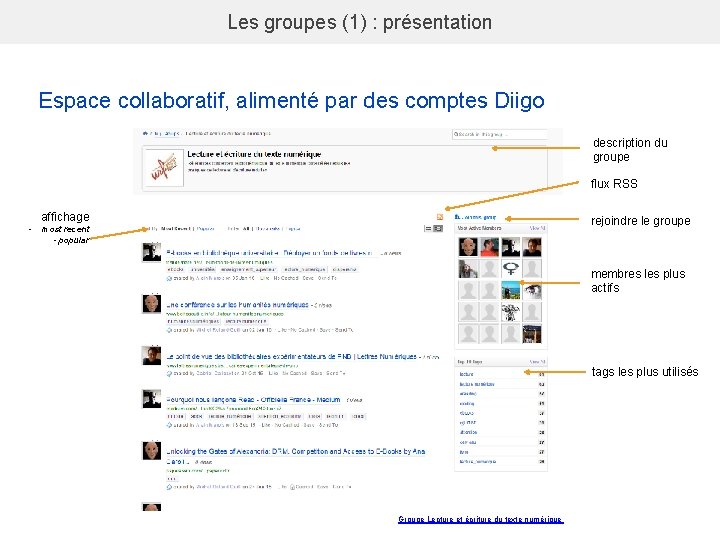Filter the list to All items

(x=246, y=228)
